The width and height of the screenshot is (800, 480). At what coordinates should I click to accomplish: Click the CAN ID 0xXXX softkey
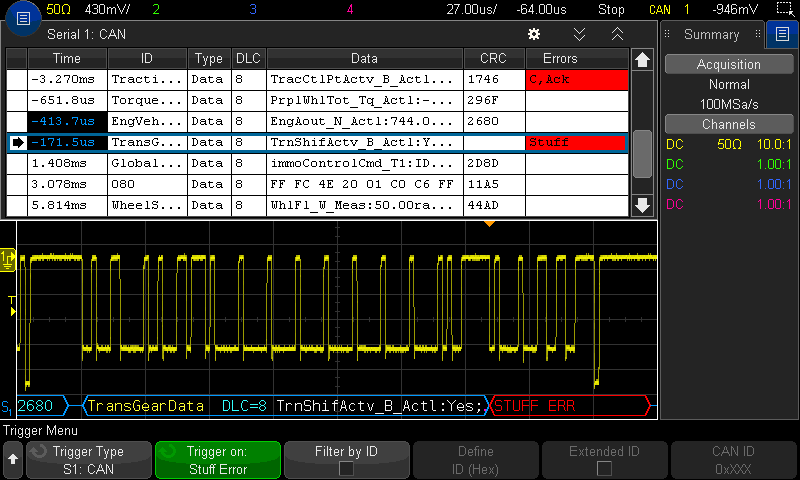pyautogui.click(x=734, y=460)
